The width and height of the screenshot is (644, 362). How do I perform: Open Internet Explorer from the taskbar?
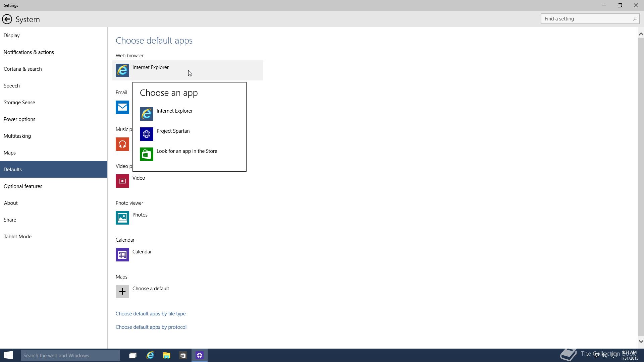coord(150,355)
